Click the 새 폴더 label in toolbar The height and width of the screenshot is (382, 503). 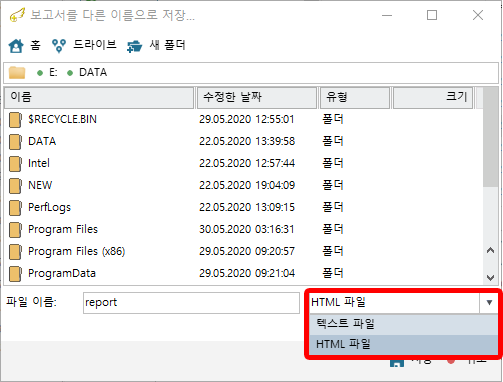tap(167, 45)
